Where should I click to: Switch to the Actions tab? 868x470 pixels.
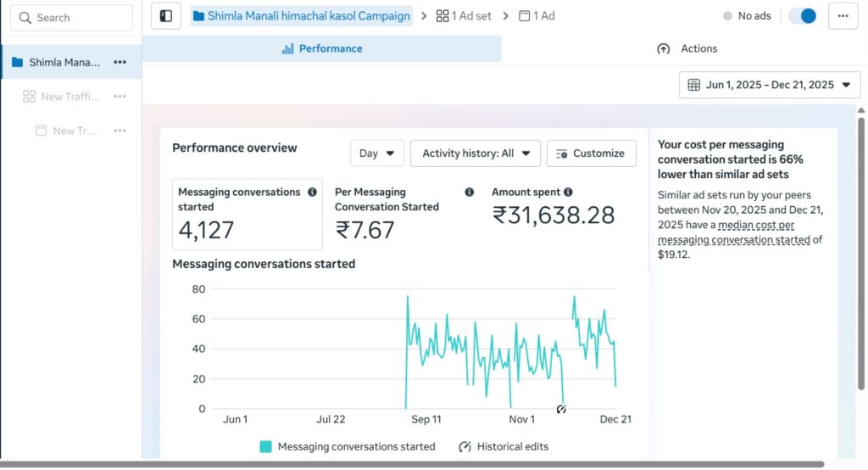[687, 49]
